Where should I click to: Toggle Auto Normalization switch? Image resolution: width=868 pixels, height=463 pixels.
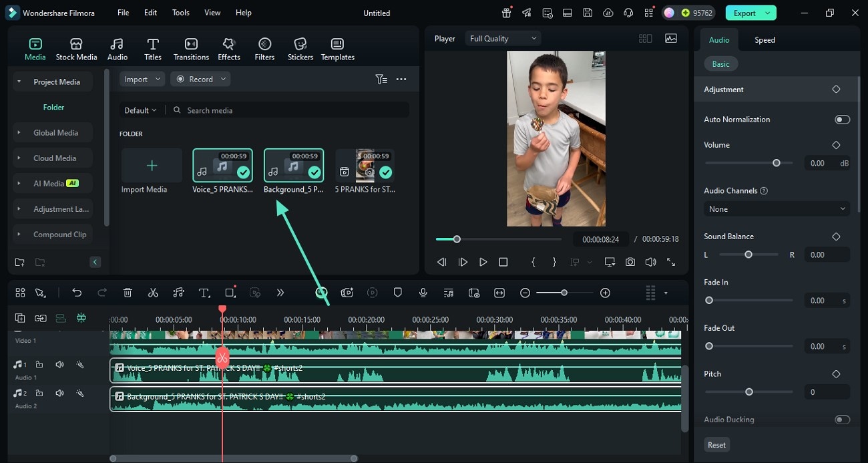[x=842, y=120]
